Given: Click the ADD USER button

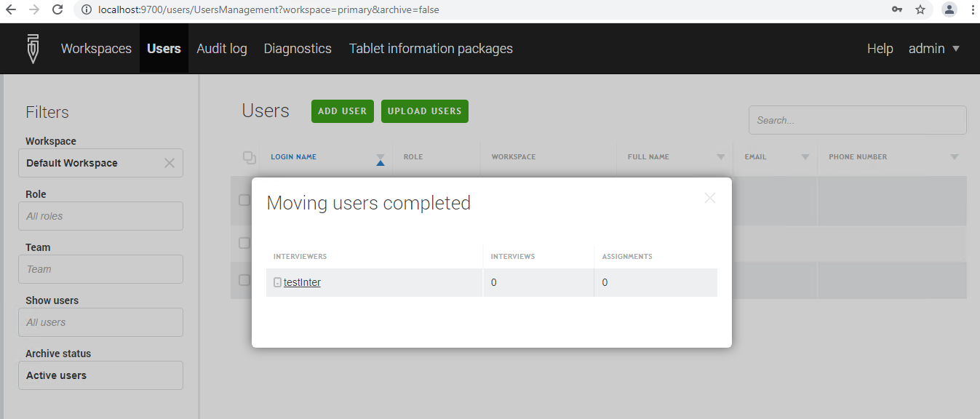Looking at the screenshot, I should click(342, 111).
